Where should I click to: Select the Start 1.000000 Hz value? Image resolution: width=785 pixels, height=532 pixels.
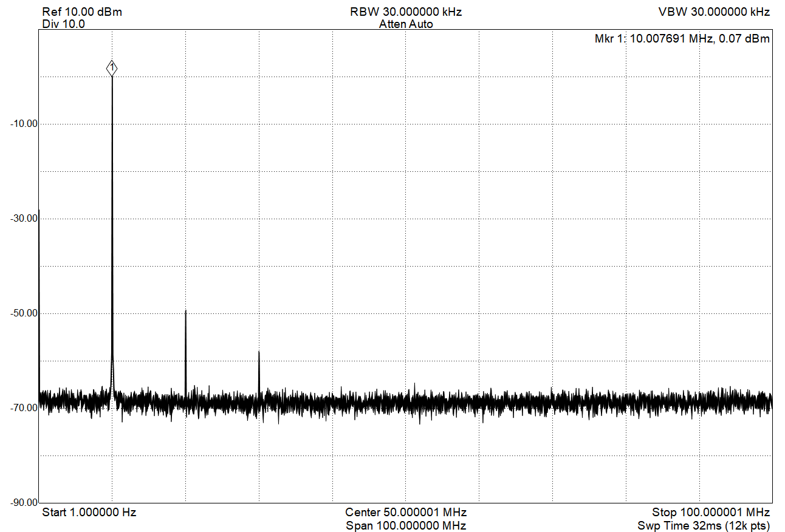(89, 513)
